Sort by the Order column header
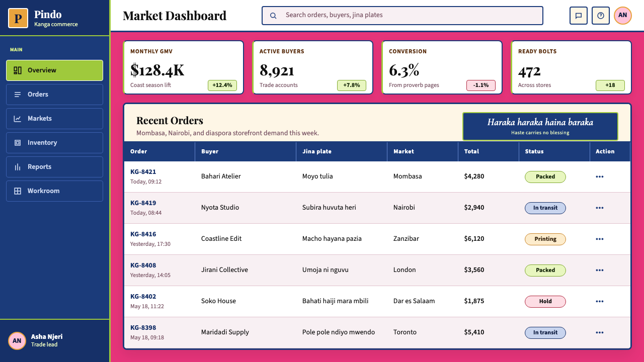The height and width of the screenshot is (362, 644). coord(159,151)
